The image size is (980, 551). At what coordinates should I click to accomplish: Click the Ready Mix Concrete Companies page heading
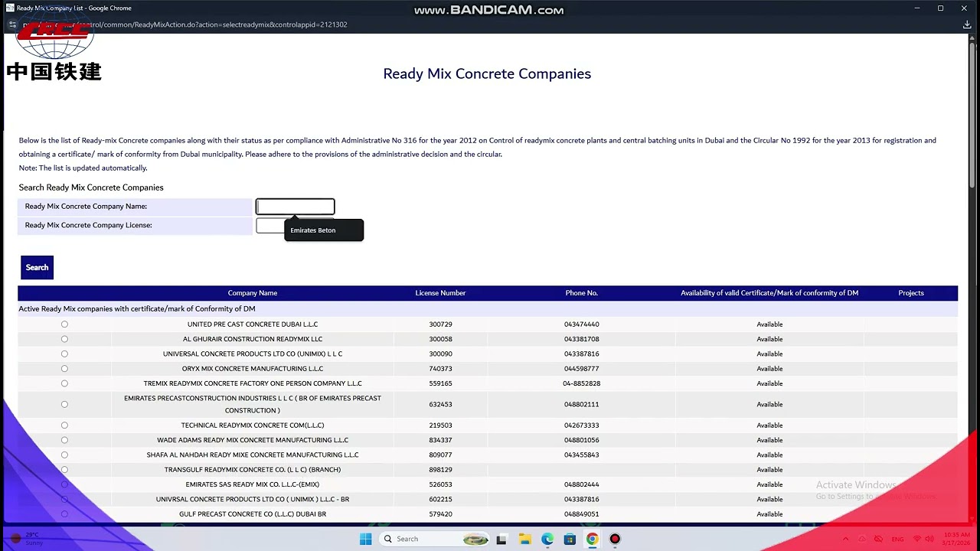point(487,74)
